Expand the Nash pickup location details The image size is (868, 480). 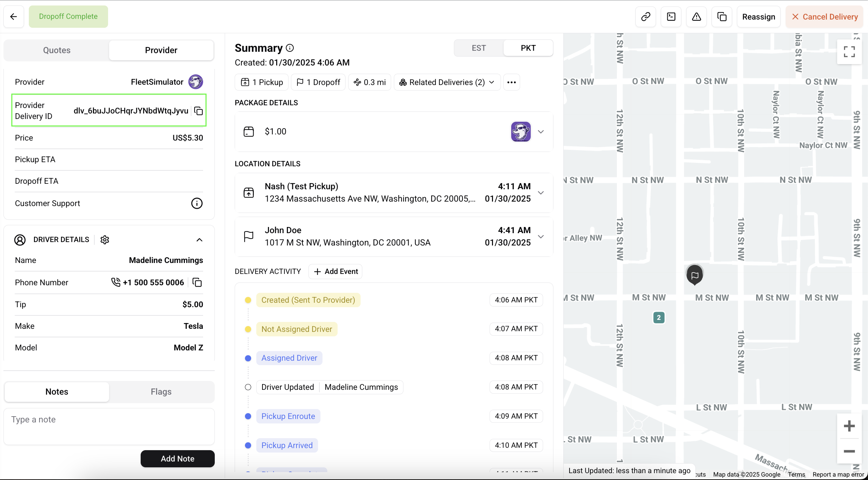(x=541, y=193)
